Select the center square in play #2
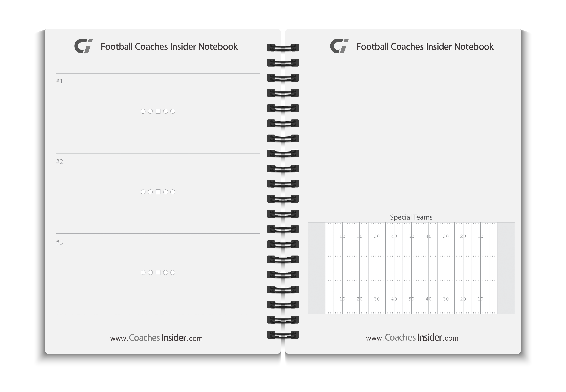The height and width of the screenshot is (392, 566). [x=158, y=192]
